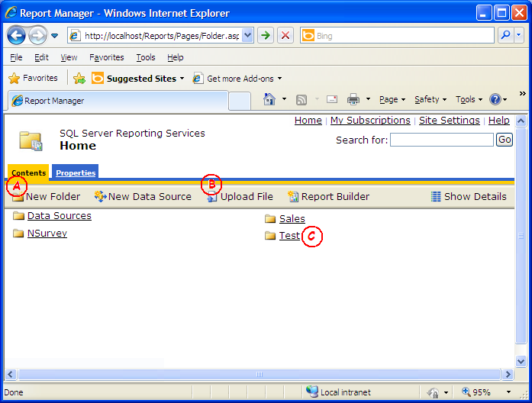
Task: Open Get more Add-ons dropdown
Action: point(237,79)
